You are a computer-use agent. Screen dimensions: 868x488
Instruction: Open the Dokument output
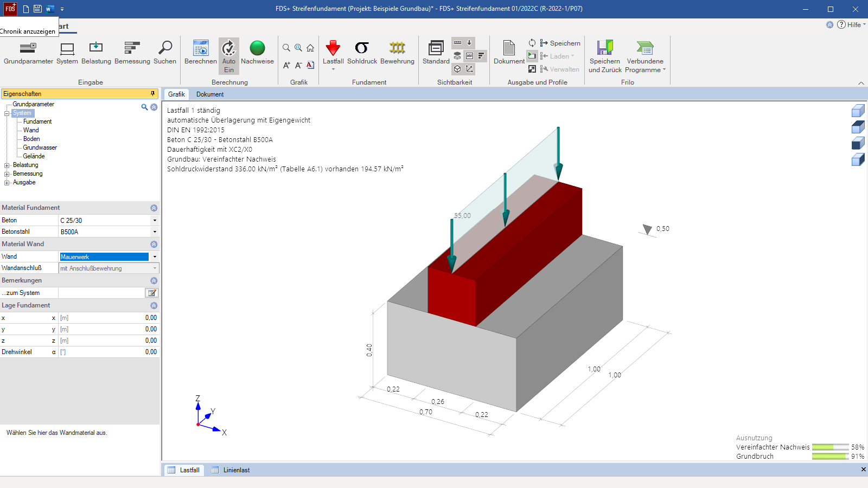pyautogui.click(x=509, y=53)
